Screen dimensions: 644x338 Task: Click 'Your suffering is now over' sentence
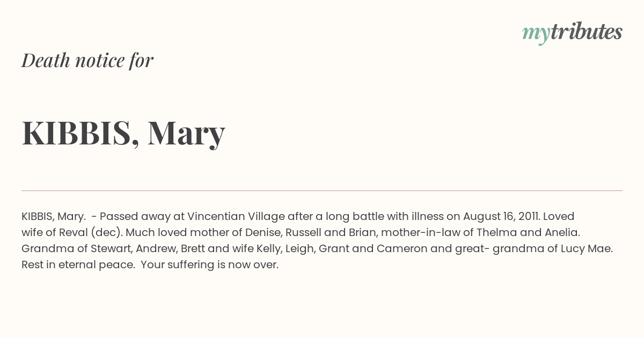(210, 265)
